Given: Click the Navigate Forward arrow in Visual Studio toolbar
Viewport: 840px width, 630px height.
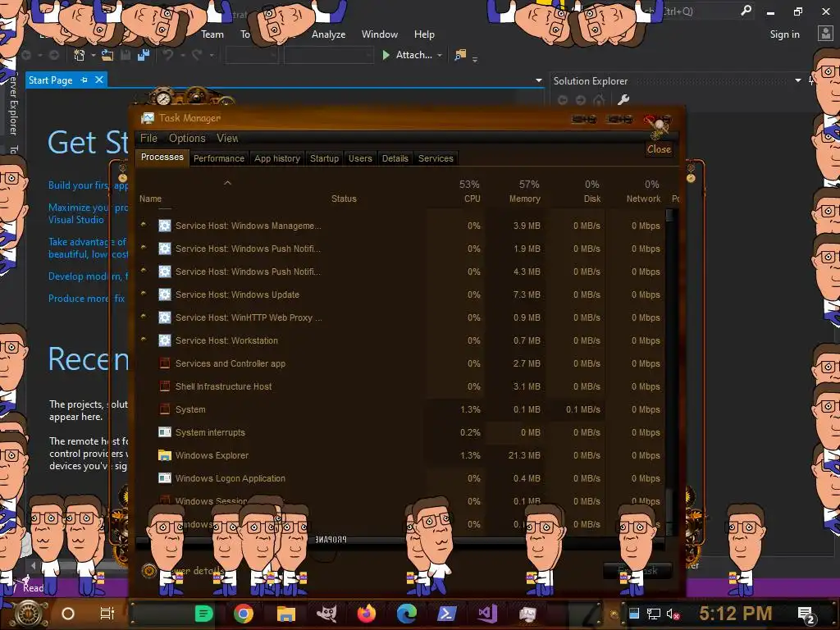Looking at the screenshot, I should pos(54,55).
